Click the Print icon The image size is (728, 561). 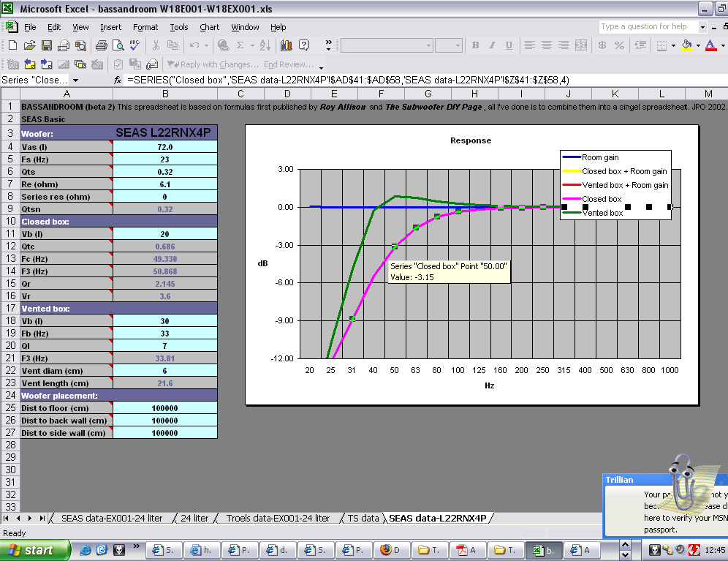point(101,45)
